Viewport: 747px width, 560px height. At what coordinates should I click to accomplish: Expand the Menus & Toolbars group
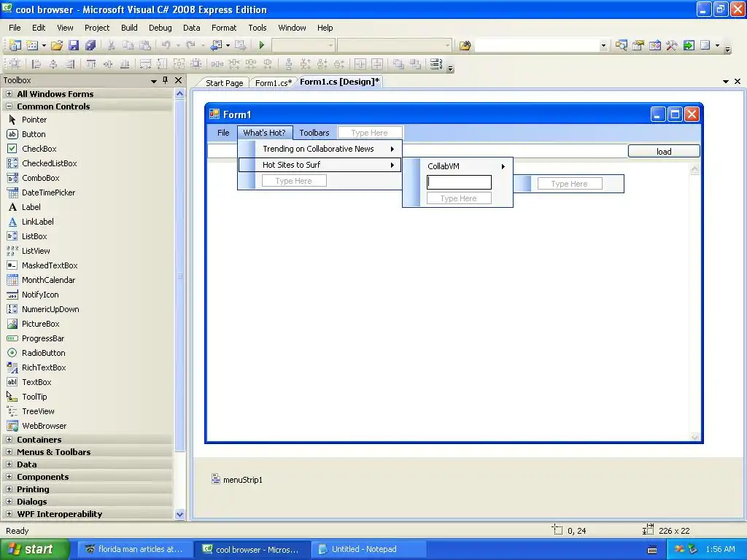[9, 452]
